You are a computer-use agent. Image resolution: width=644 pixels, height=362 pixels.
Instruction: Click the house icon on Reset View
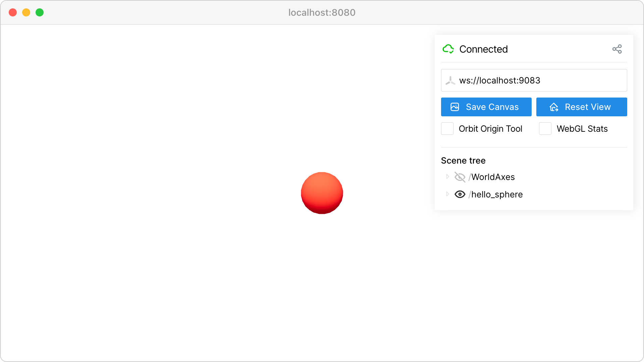(554, 107)
